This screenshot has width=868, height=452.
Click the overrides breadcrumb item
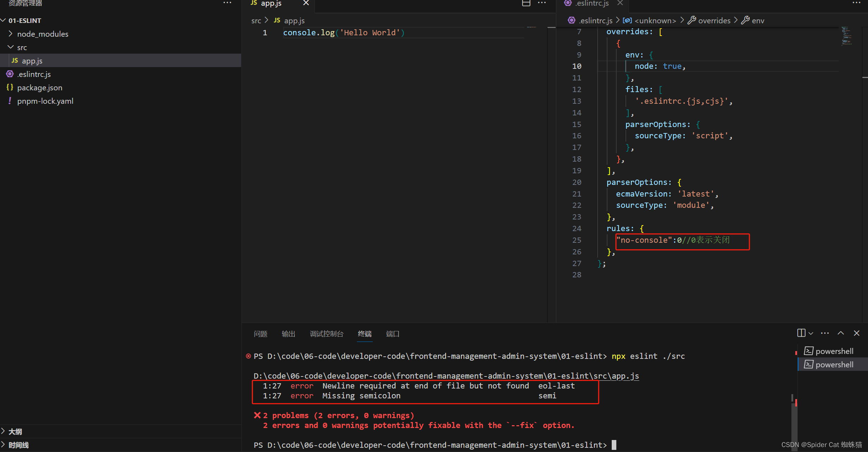pyautogui.click(x=714, y=21)
